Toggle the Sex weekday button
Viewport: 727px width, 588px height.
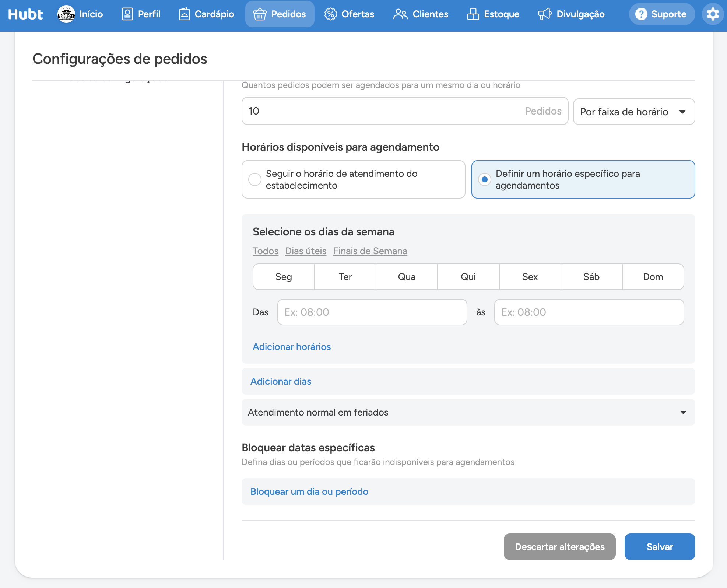pos(530,277)
